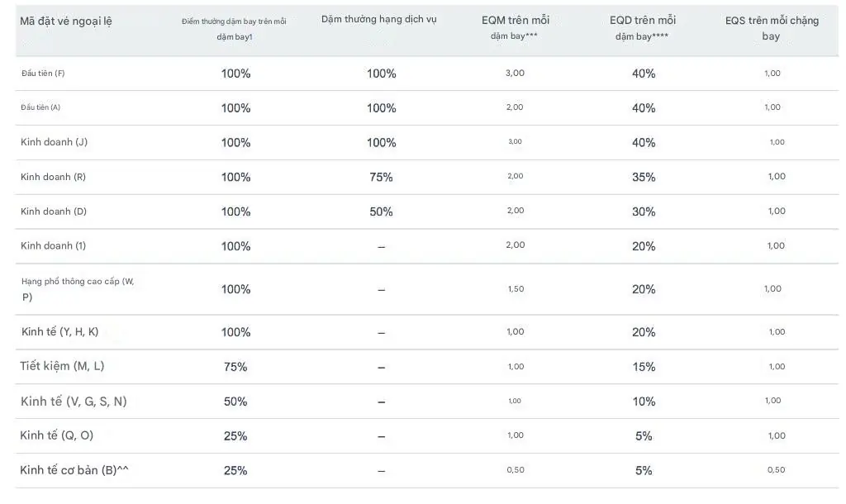
Task: Select the 'Dặm thưởng hạng dịch vụ' header
Action: 378,20
